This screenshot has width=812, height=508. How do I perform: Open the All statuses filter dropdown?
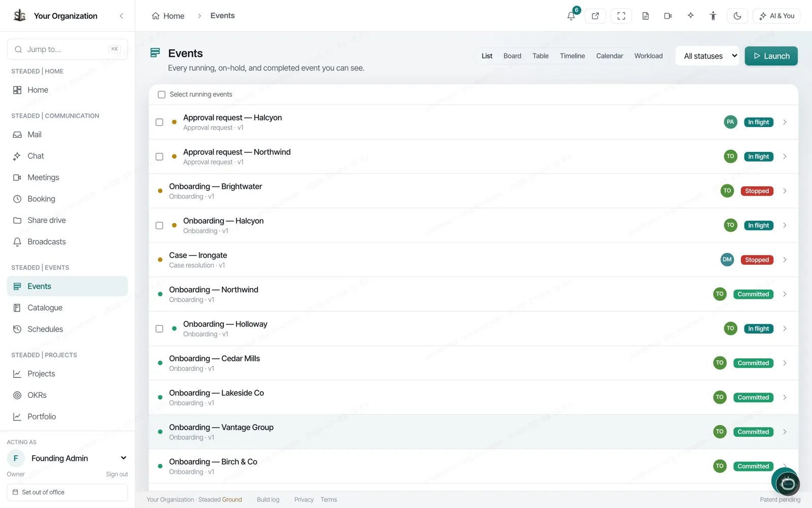[x=709, y=56]
